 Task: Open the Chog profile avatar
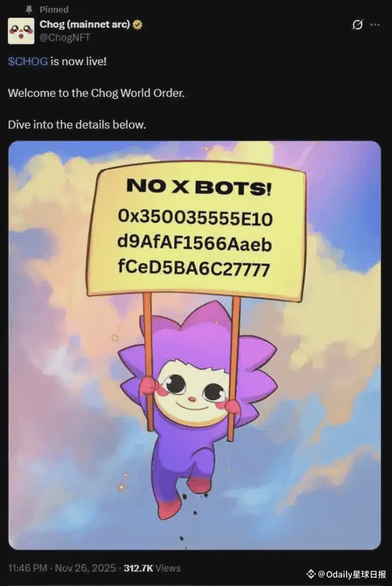tap(21, 31)
